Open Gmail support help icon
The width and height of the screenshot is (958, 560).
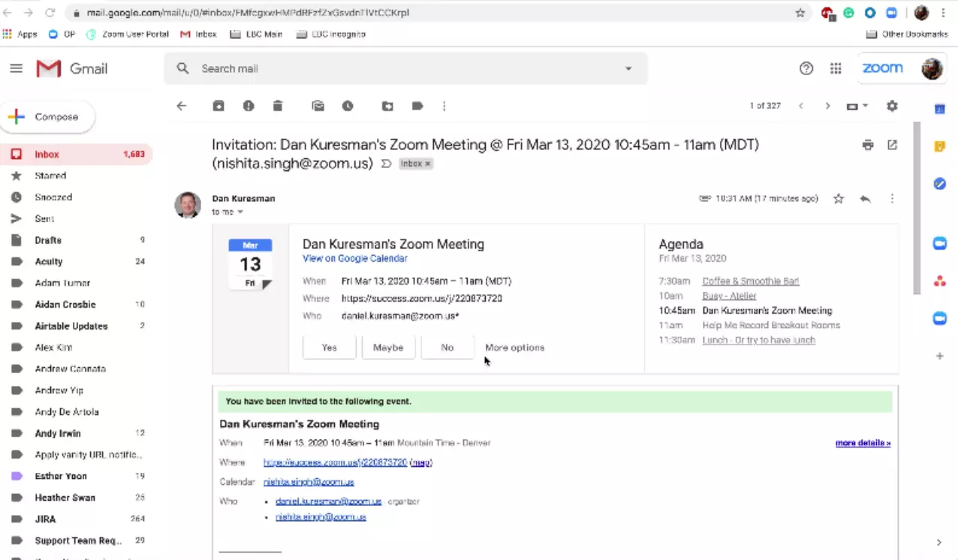pyautogui.click(x=806, y=68)
